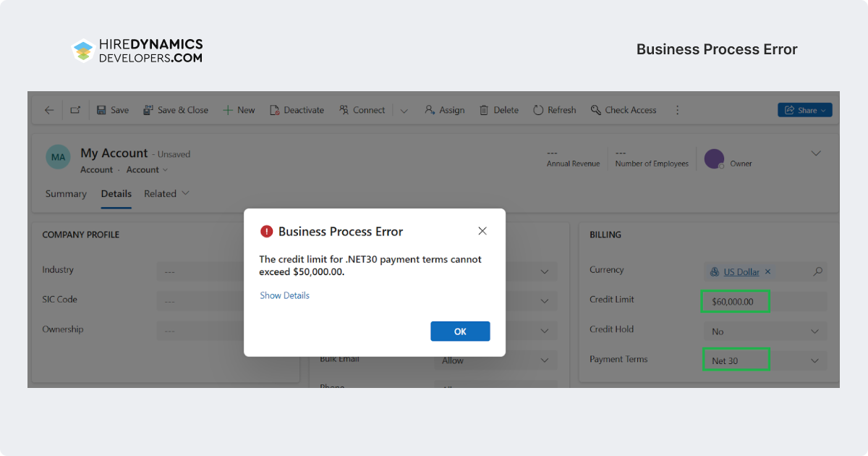The image size is (868, 456).
Task: Deactivate the account record
Action: coord(297,110)
